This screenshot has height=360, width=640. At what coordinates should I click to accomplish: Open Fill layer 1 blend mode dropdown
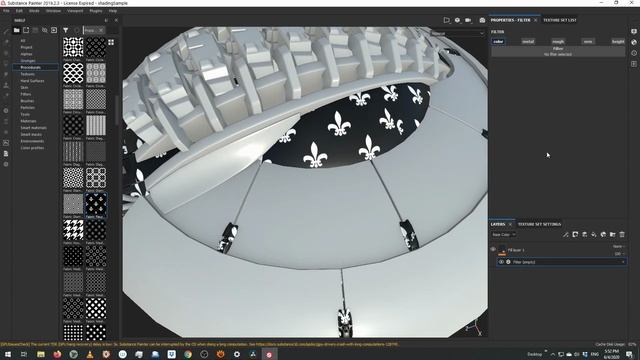pos(619,247)
